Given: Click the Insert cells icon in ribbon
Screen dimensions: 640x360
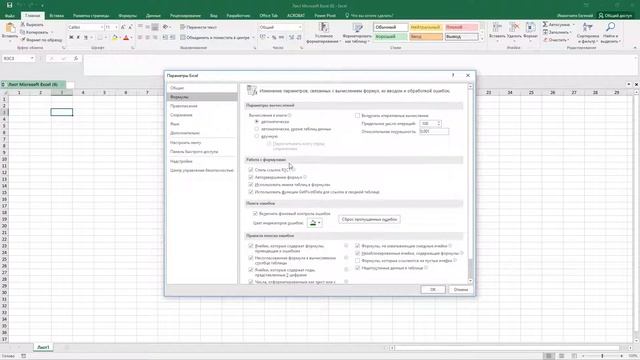Looking at the screenshot, I should (497, 28).
